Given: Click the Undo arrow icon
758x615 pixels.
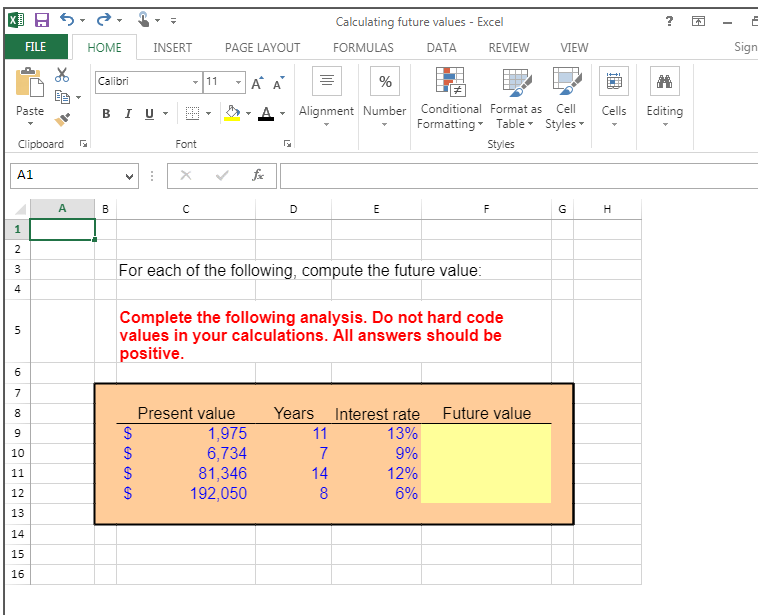Looking at the screenshot, I should click(x=67, y=20).
